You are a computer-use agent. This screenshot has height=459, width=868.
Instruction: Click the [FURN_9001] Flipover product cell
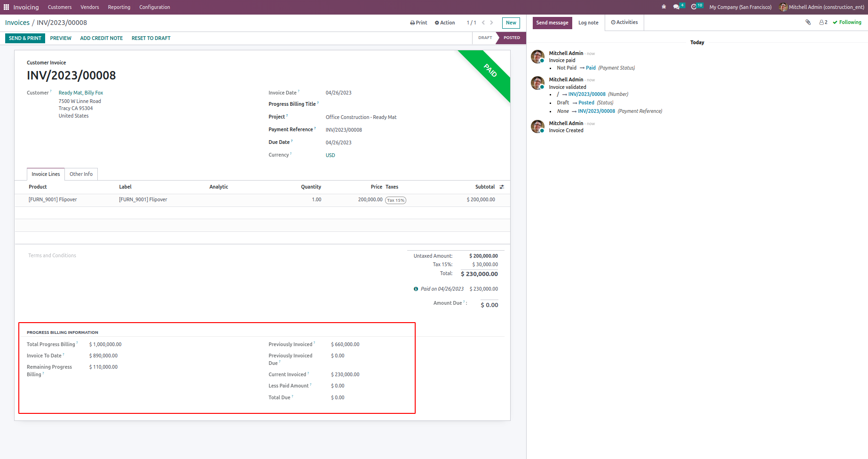[53, 199]
